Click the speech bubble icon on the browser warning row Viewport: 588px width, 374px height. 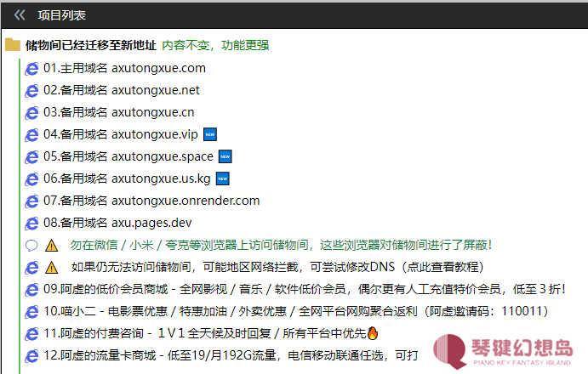(31, 246)
